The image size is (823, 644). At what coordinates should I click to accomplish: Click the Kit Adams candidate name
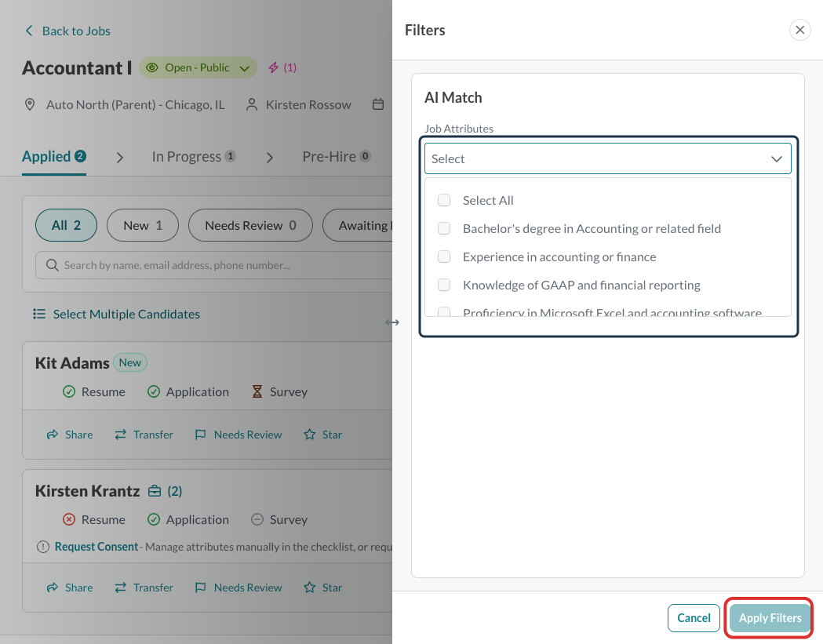pos(72,363)
